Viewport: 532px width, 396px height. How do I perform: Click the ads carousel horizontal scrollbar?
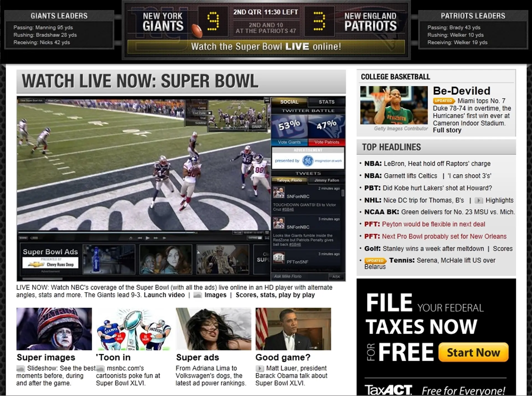42,278
